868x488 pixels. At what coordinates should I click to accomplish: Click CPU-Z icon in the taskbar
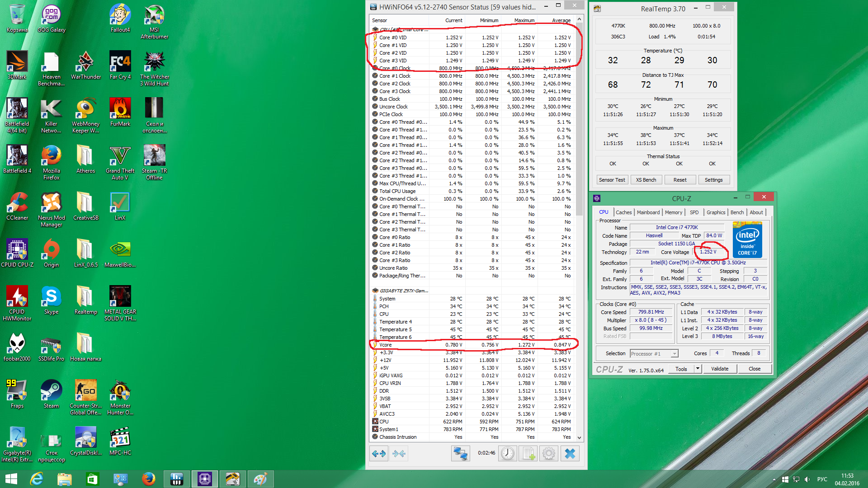[x=205, y=479]
